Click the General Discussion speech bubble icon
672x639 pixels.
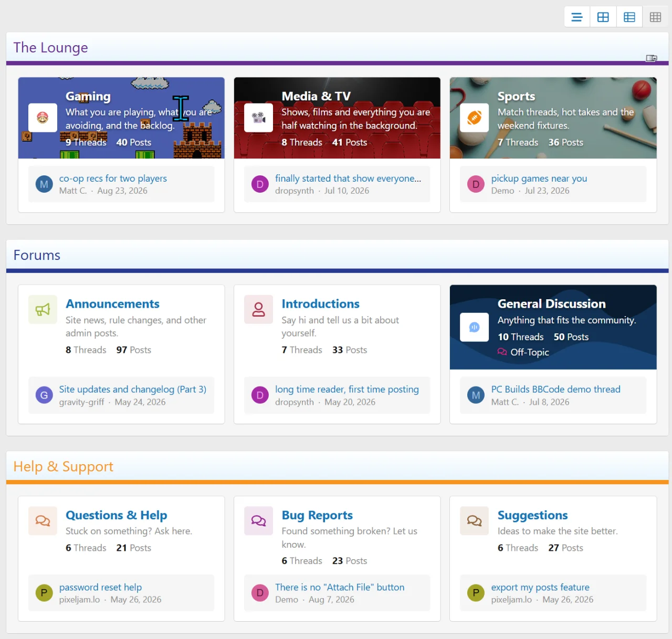point(475,327)
